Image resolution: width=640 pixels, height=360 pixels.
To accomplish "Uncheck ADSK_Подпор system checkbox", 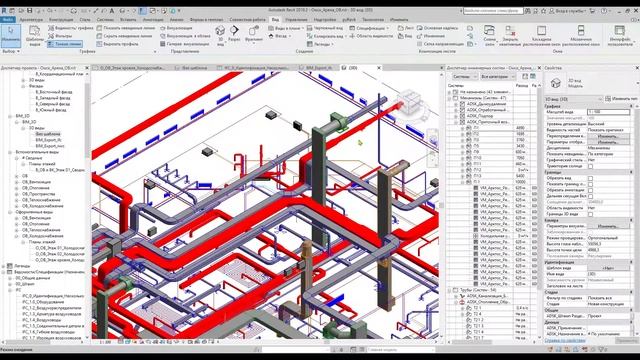I will coord(462,116).
